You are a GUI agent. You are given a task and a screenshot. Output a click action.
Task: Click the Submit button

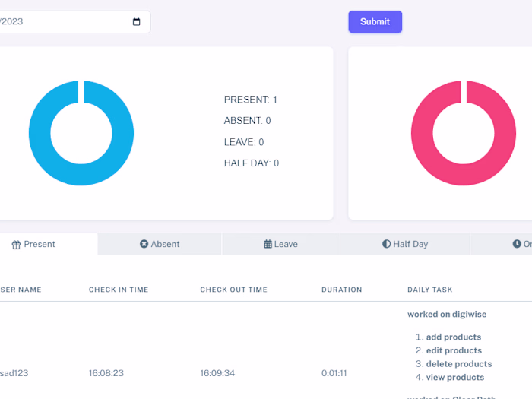(375, 22)
